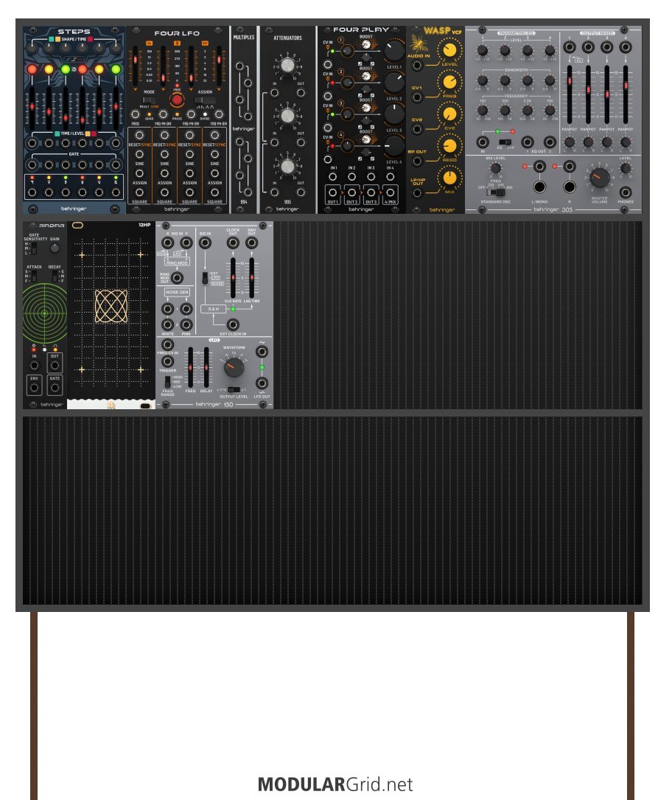Click the Radar ENV output jack

34,389
